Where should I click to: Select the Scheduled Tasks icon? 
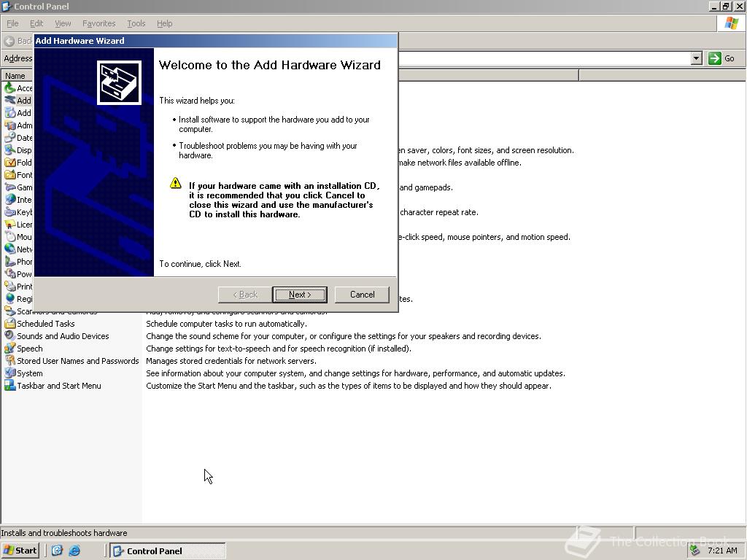pyautogui.click(x=10, y=323)
